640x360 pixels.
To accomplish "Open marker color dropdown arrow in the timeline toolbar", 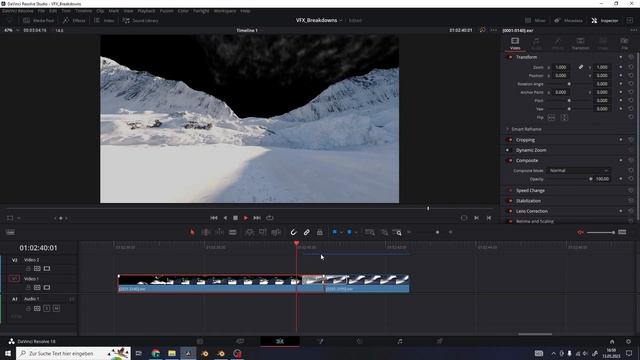I will pos(356,232).
